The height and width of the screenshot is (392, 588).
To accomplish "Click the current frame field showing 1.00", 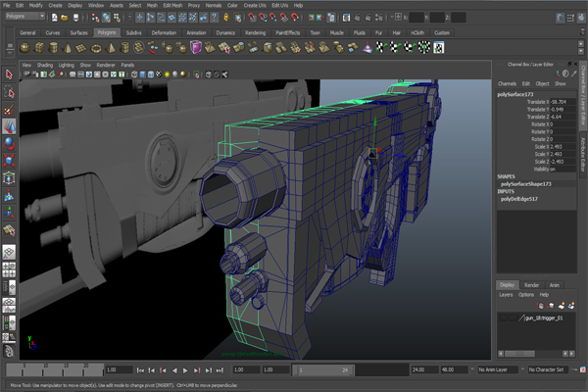I will tap(119, 369).
